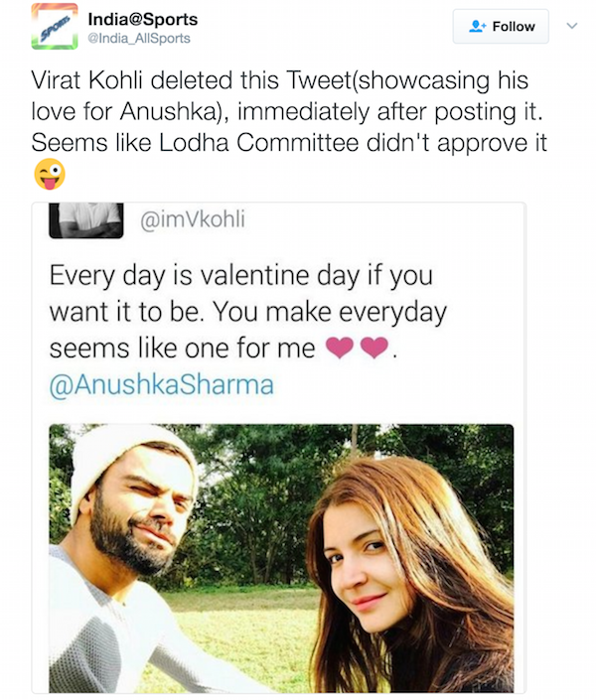
Task: Open the India@Sports display name
Action: 145,19
